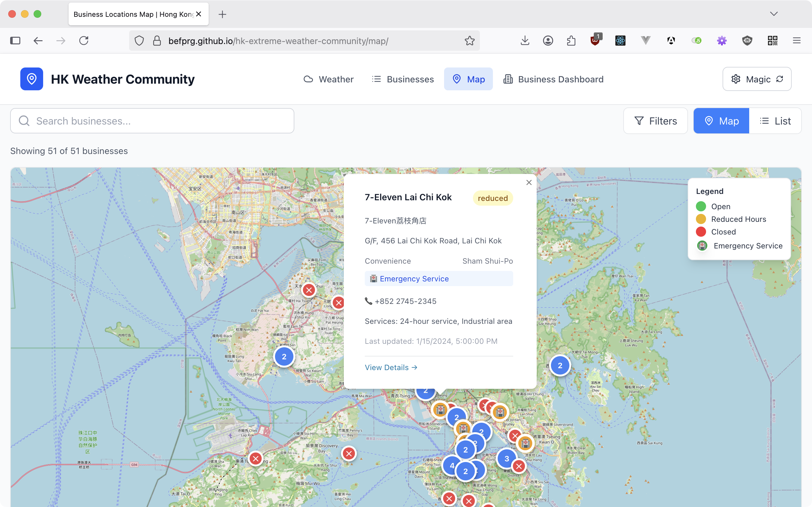Bookmark this page with the star icon
This screenshot has width=812, height=507.
[469, 41]
